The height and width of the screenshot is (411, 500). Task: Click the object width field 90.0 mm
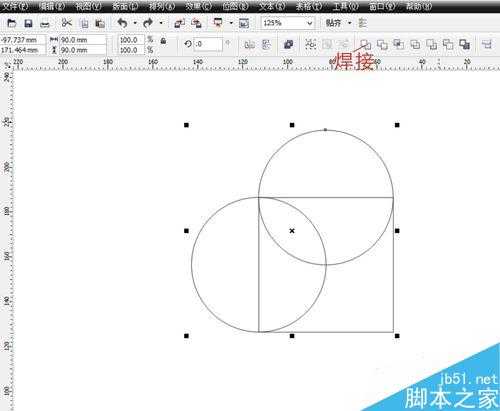[83, 40]
